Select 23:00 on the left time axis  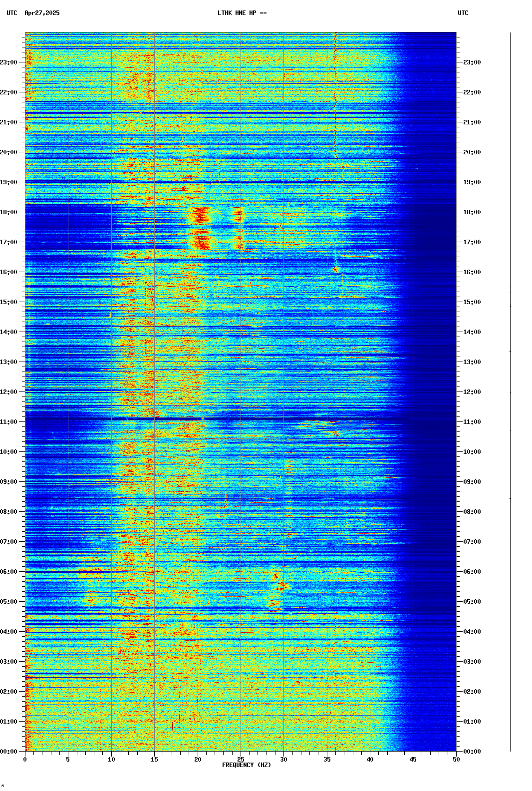pyautogui.click(x=8, y=62)
